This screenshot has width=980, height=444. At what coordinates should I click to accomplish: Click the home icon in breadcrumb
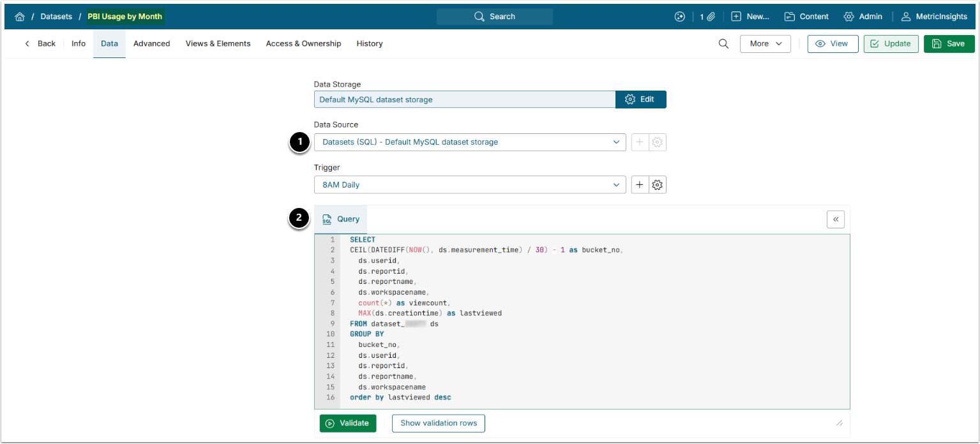point(19,17)
